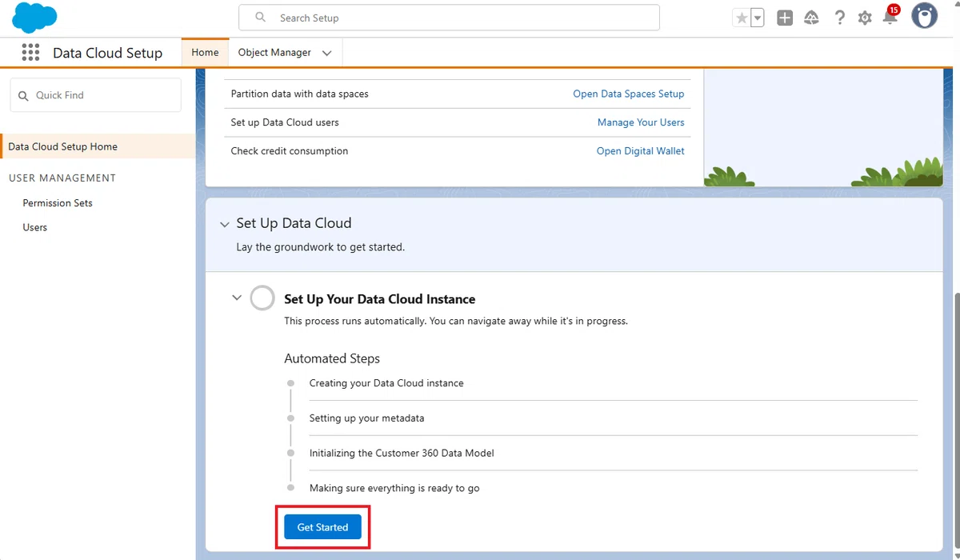Screen dimensions: 960x560
Task: Click the Data Cloud Setup app name
Action: coord(107,53)
